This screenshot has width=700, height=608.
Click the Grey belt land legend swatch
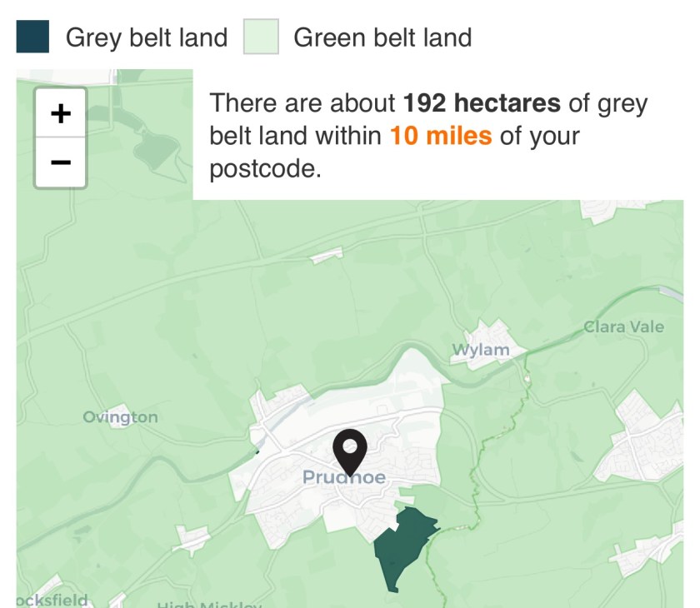point(32,37)
